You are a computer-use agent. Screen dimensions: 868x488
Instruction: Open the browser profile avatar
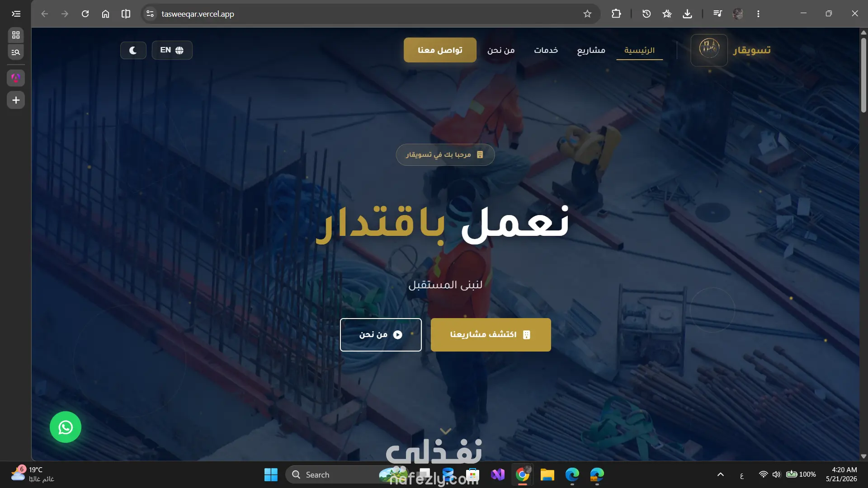pyautogui.click(x=738, y=14)
